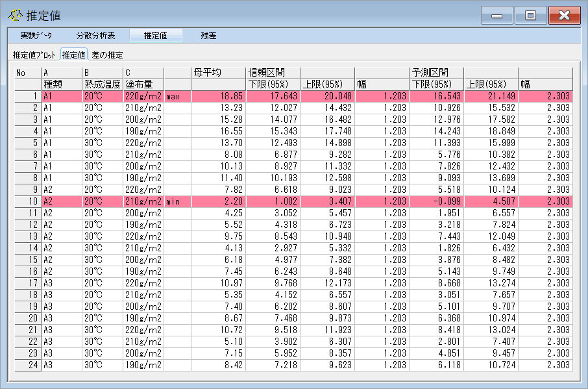The height and width of the screenshot is (389, 588).
Task: Select the 推定値 sub-tab
Action: 74,55
